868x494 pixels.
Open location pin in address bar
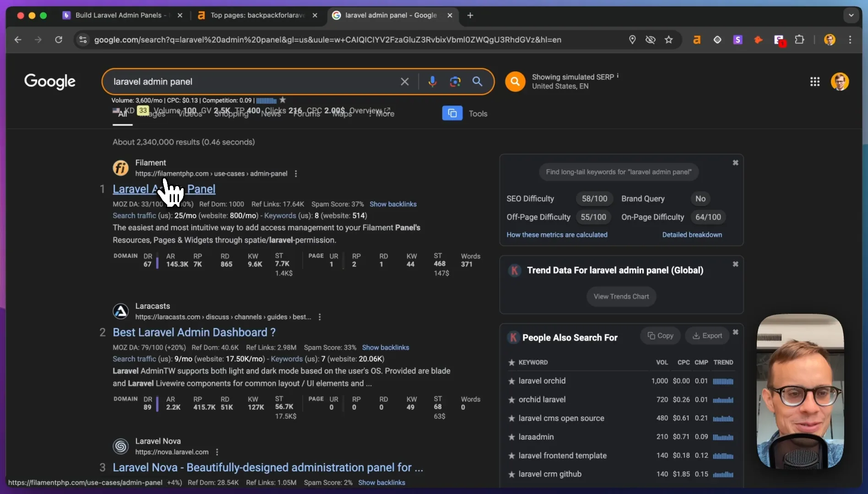tap(632, 40)
